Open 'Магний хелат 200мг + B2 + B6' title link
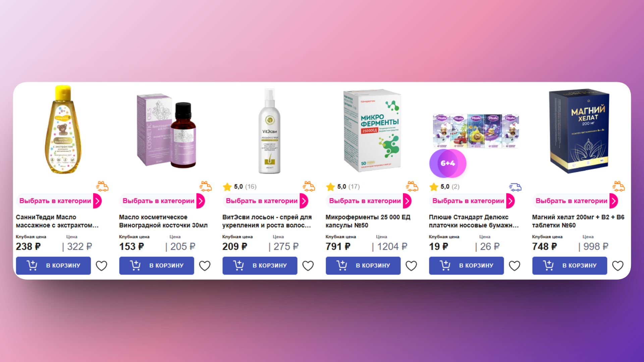This screenshot has height=362, width=644. [578, 221]
